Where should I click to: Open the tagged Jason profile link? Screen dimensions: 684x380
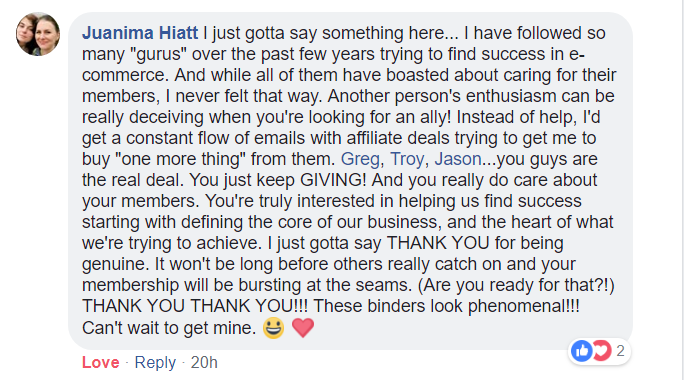pyautogui.click(x=458, y=159)
